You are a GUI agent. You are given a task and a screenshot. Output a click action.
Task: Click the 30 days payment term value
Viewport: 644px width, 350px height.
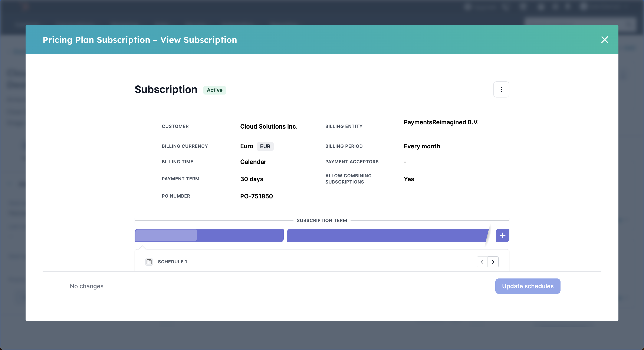click(x=252, y=179)
